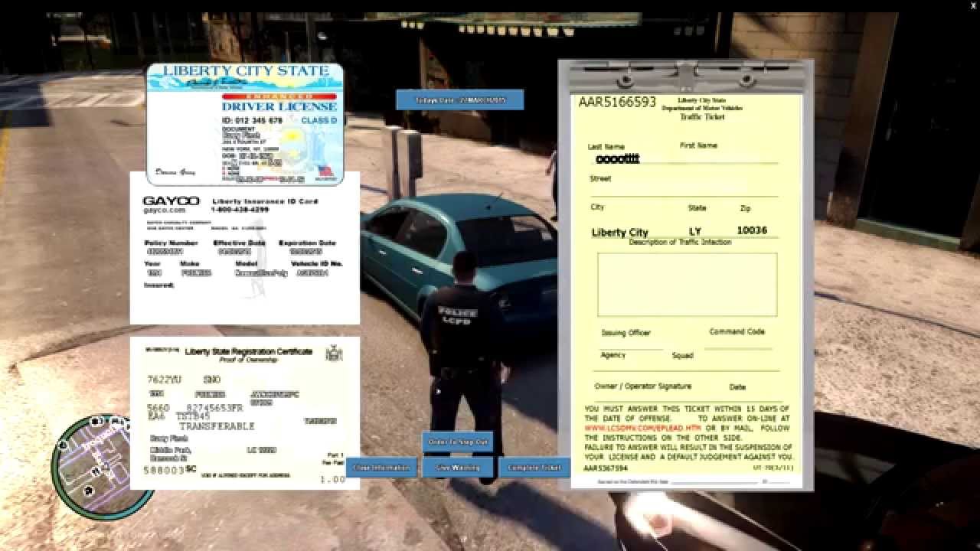The image size is (980, 551).
Task: Click the state seal on Registration Certificate
Action: click(334, 352)
